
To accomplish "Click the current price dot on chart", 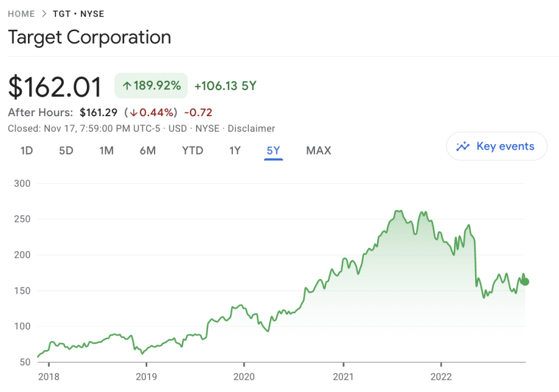I will click(x=525, y=281).
